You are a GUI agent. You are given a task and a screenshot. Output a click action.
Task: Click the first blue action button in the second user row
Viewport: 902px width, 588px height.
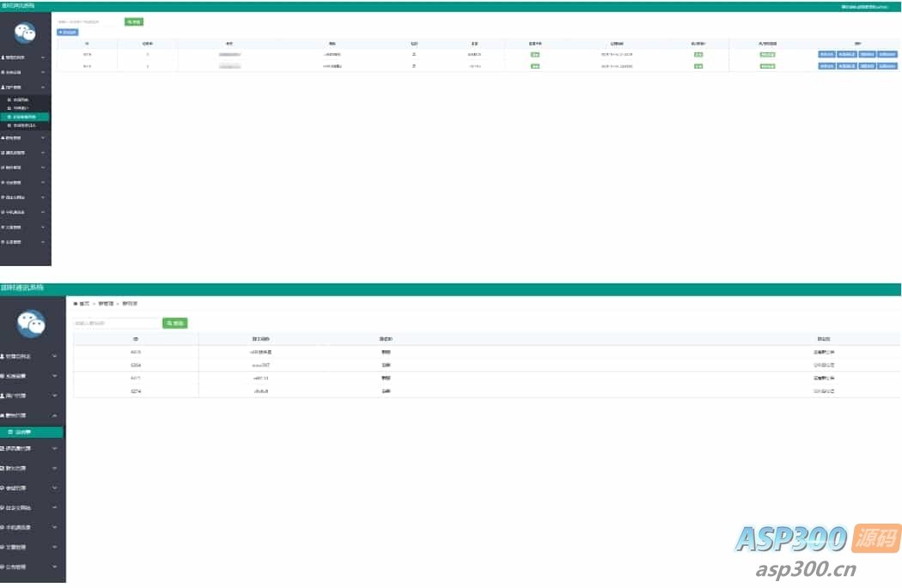[x=826, y=65]
